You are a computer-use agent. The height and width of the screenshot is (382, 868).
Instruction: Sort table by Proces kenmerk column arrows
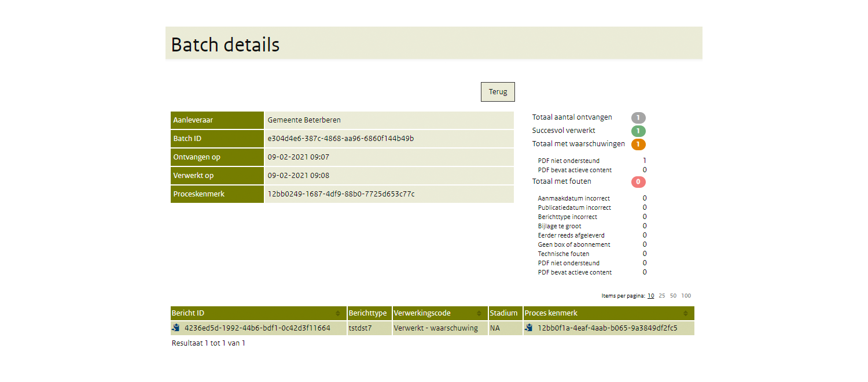[x=686, y=313]
